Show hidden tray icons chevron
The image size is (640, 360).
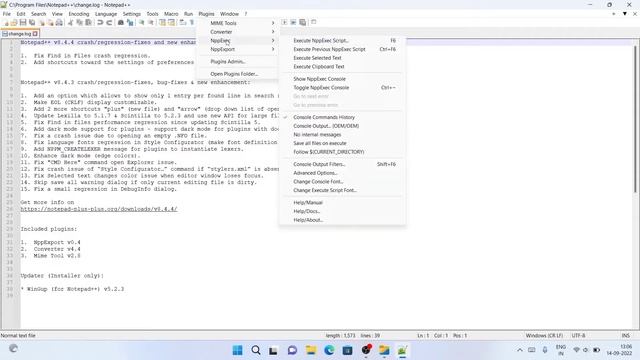(520, 350)
